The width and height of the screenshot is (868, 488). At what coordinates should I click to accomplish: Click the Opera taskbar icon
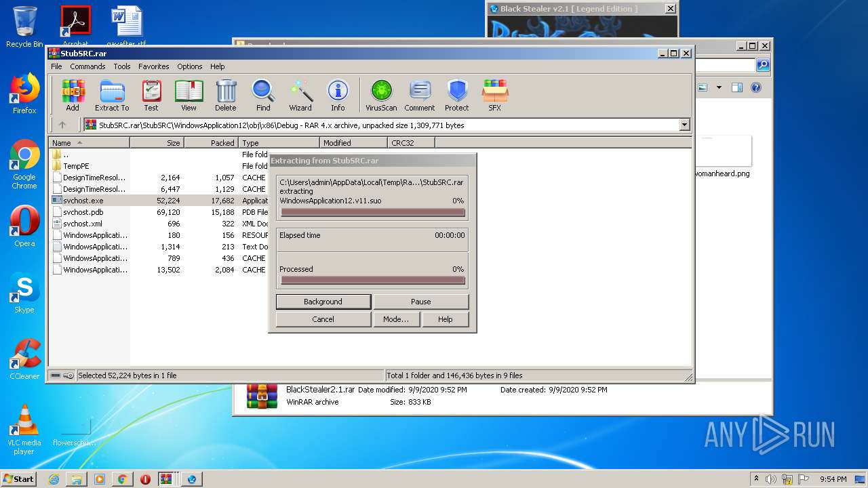point(145,479)
